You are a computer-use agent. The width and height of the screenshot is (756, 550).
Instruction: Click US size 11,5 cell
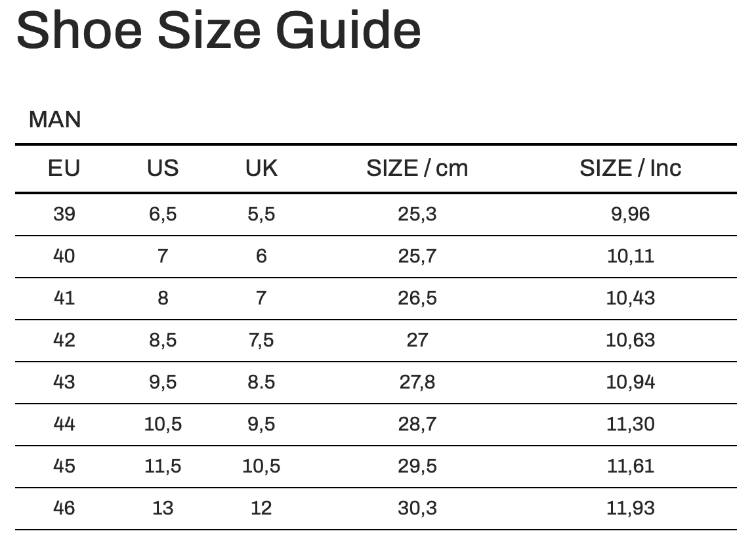162,466
